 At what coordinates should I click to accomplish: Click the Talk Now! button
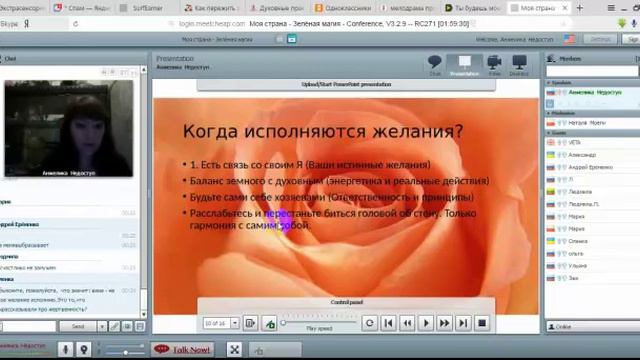(x=183, y=350)
